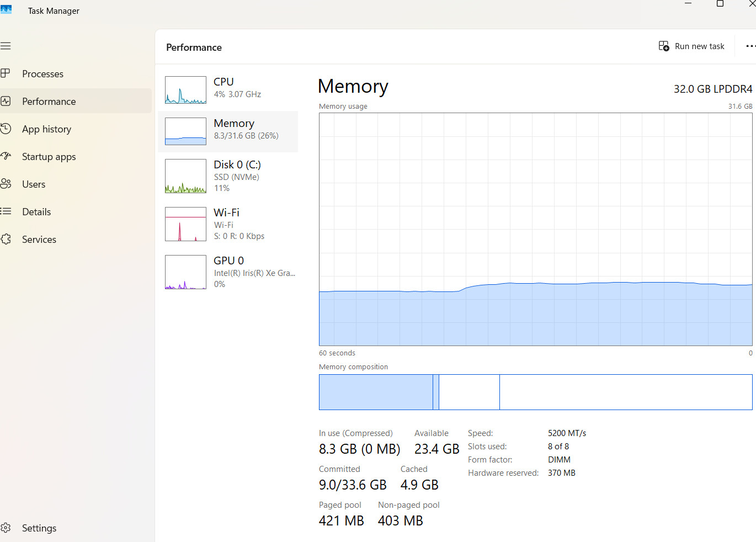Click the Run new task button
The image size is (756, 542).
coord(691,46)
